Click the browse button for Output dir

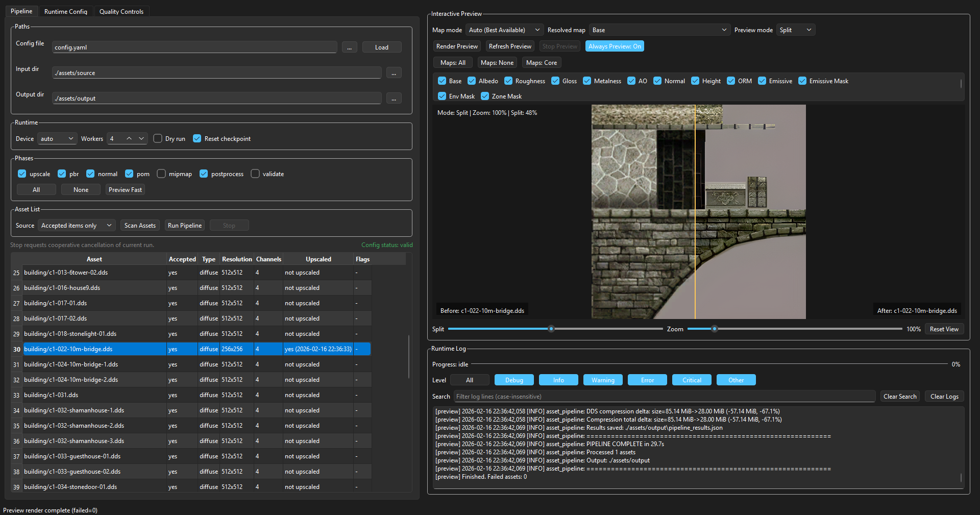[394, 99]
